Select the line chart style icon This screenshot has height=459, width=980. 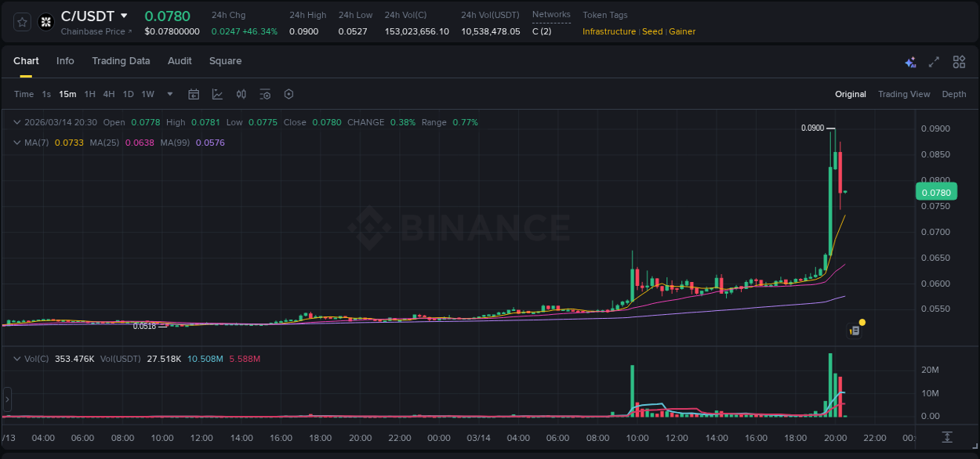pos(217,94)
